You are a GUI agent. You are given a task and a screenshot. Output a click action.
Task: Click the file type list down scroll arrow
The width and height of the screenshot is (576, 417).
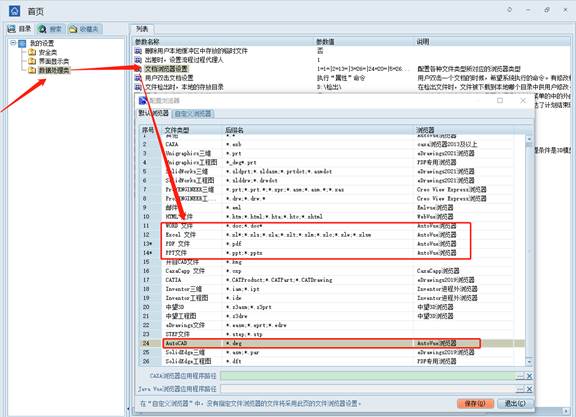click(529, 362)
